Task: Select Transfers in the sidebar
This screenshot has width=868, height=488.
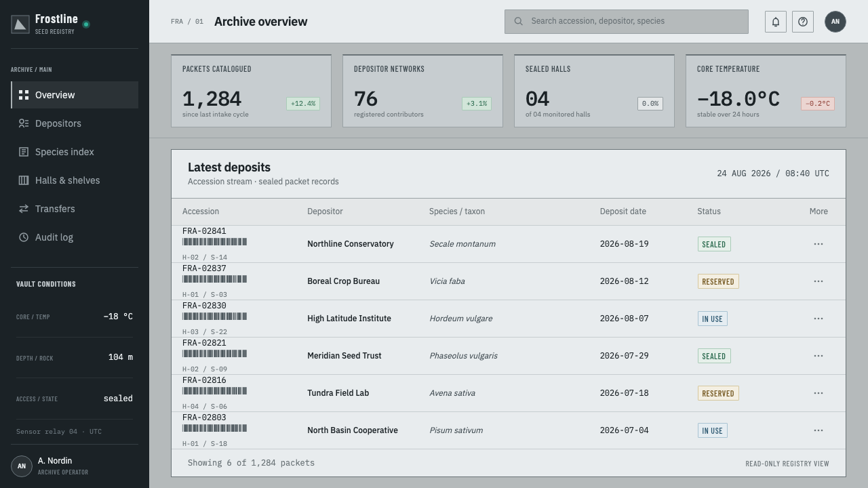Action: tap(75, 209)
